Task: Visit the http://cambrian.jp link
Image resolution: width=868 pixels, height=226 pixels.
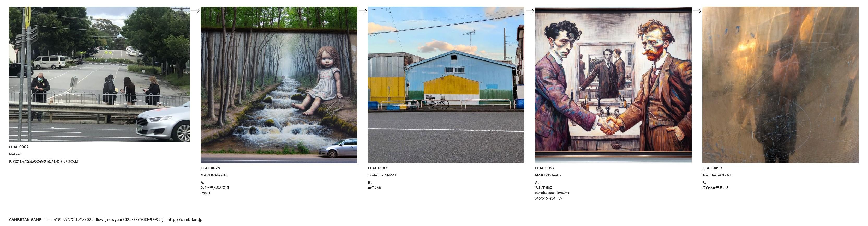Action: coord(185,219)
